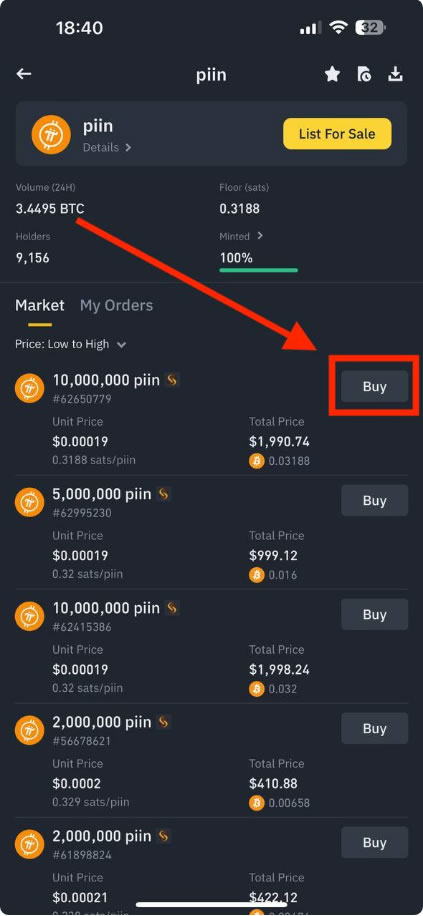Switch to the My Orders tab

pos(116,306)
